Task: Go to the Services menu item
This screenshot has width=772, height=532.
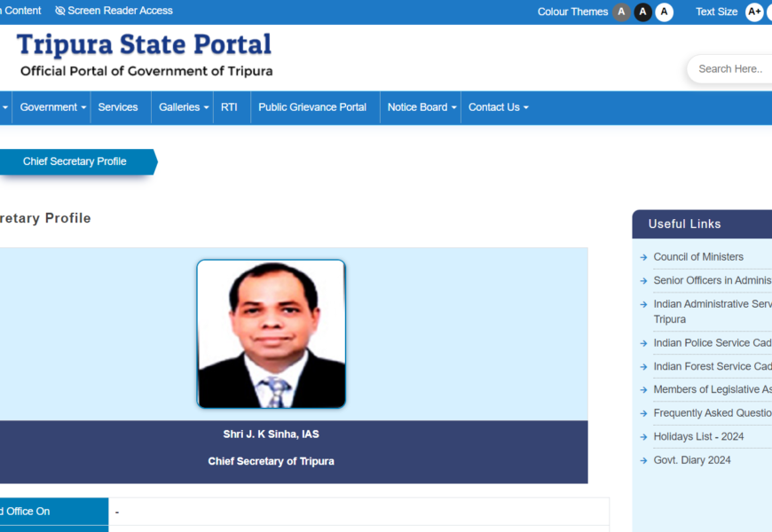Action: point(118,107)
